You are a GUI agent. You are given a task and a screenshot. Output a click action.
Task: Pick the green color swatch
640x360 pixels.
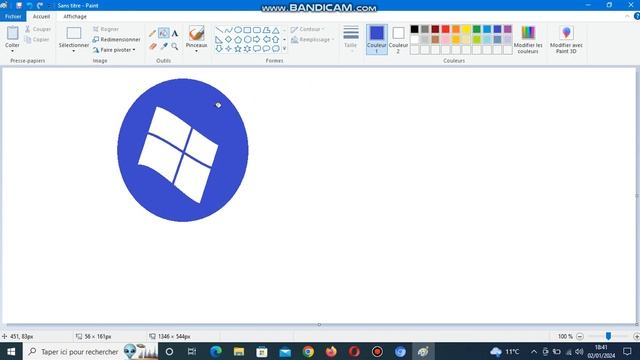[x=476, y=29]
